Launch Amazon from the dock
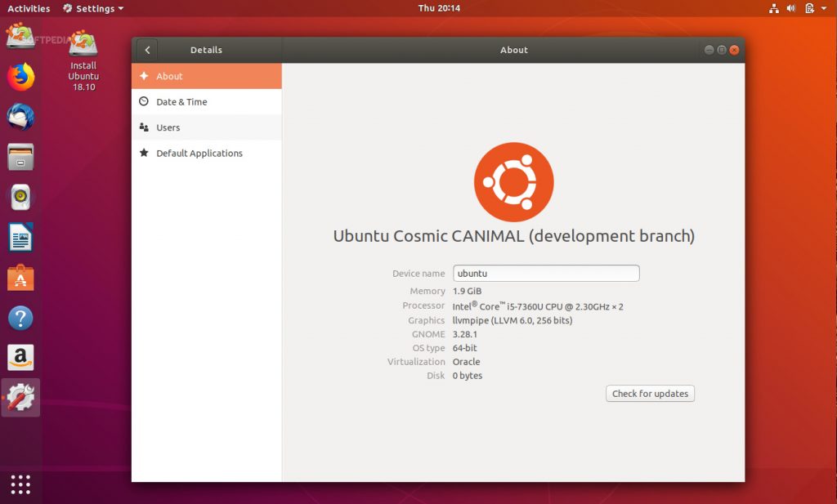Screen dimensions: 837x504 point(21,357)
